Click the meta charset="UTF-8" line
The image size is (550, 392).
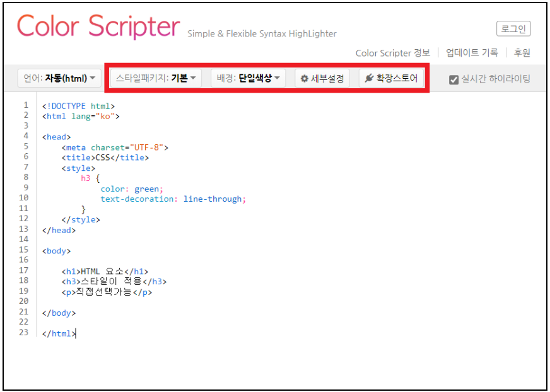point(115,147)
